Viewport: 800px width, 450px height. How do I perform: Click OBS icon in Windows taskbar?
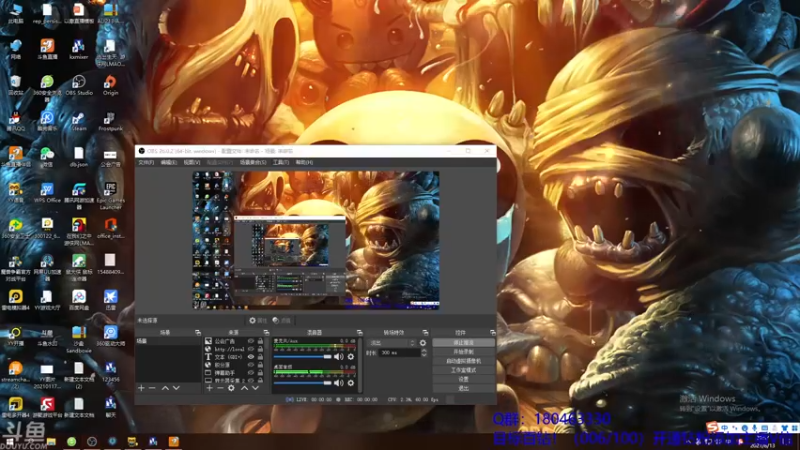(92, 441)
